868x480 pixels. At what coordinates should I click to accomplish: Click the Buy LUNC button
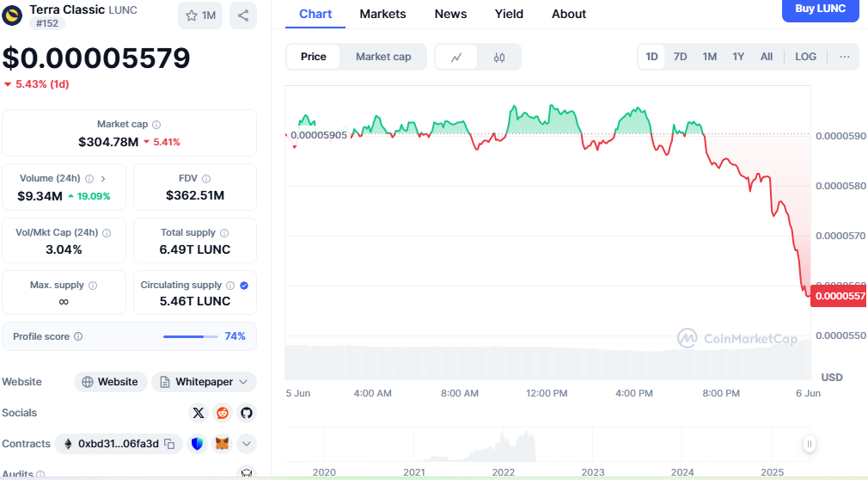[x=821, y=9]
